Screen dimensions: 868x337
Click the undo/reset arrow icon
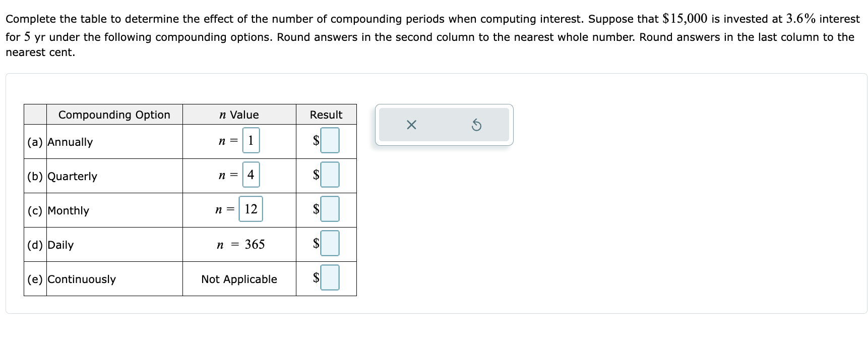(477, 125)
